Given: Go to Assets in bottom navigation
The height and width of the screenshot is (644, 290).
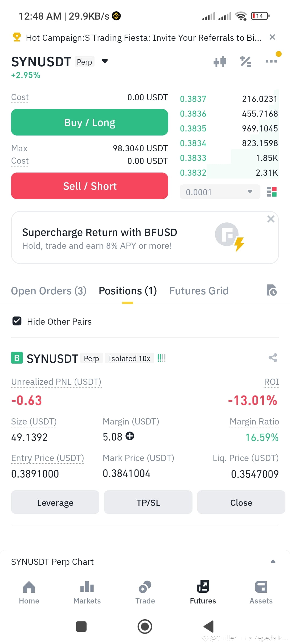Looking at the screenshot, I should coord(261,593).
